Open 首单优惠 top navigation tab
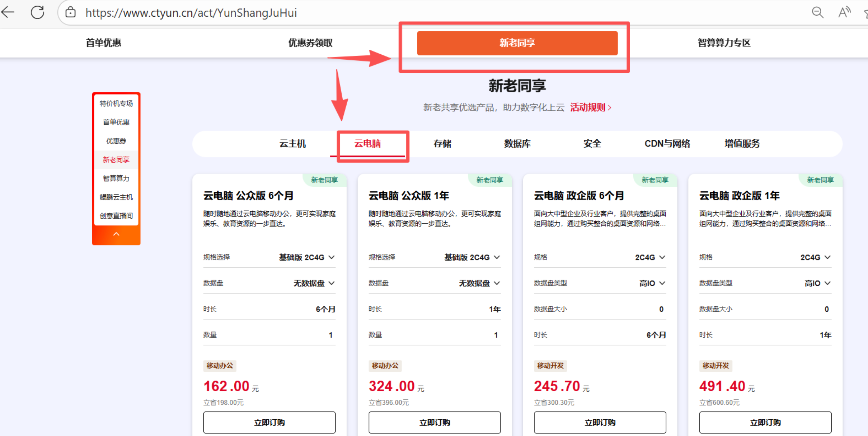The image size is (868, 436). pyautogui.click(x=104, y=43)
